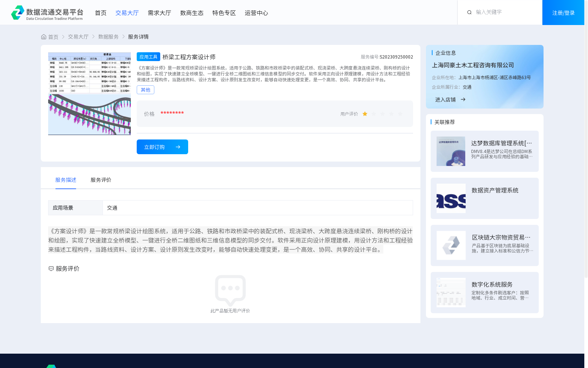The width and height of the screenshot is (588, 368).
Task: Click the fifth rating star
Action: [x=400, y=114]
